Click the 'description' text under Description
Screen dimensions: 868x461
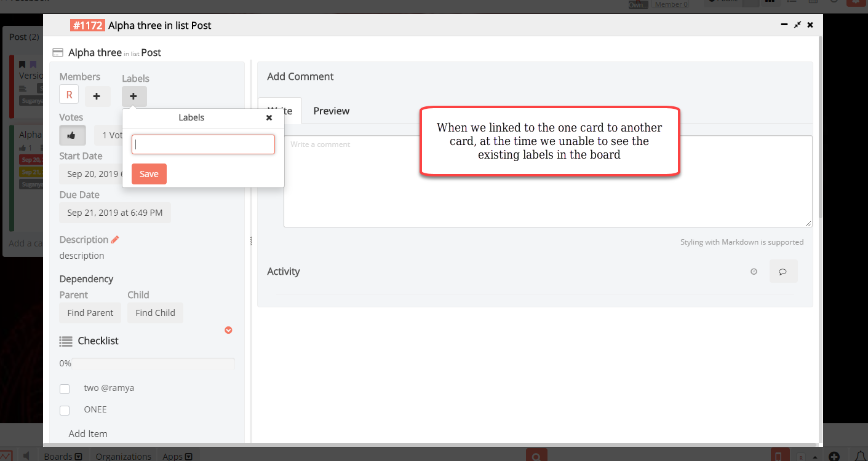pyautogui.click(x=82, y=256)
